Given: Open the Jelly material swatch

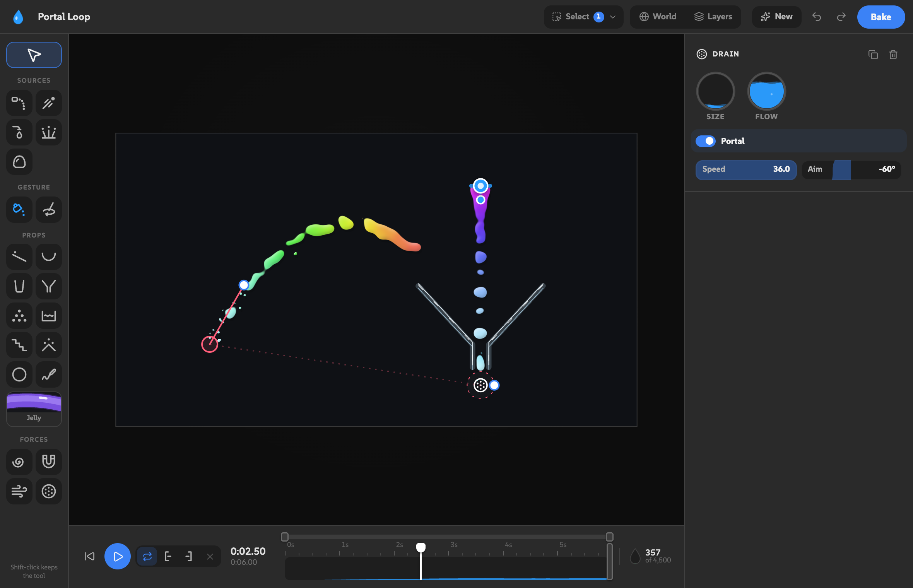Looking at the screenshot, I should [34, 409].
